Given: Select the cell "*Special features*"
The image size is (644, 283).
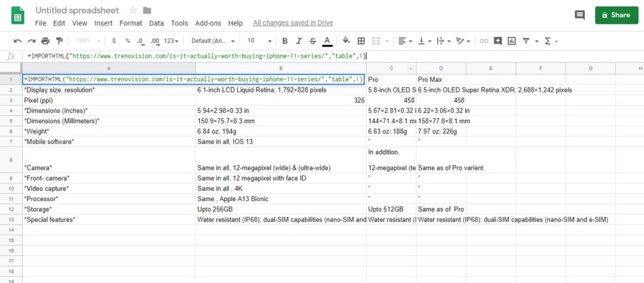Looking at the screenshot, I should pyautogui.click(x=109, y=219).
